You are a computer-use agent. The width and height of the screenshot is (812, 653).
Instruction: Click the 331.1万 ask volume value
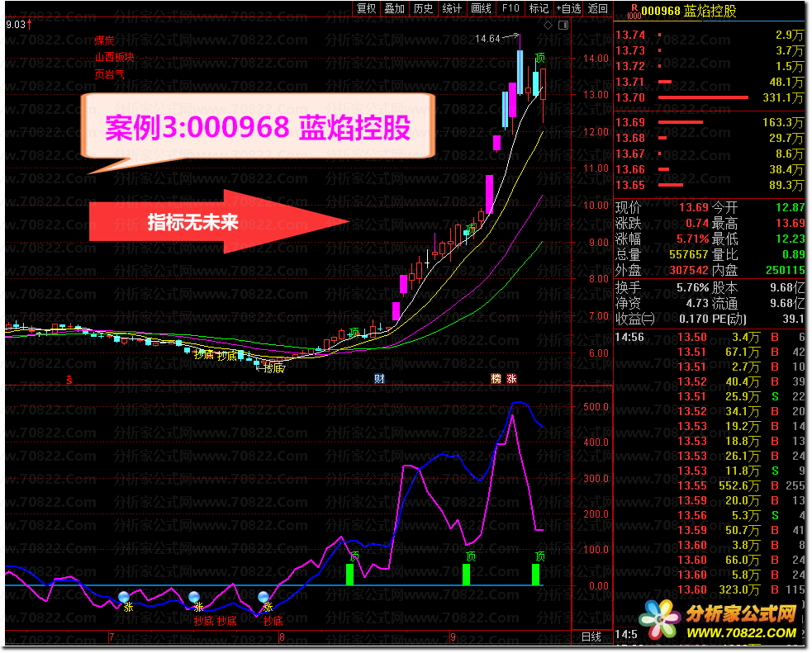(783, 97)
